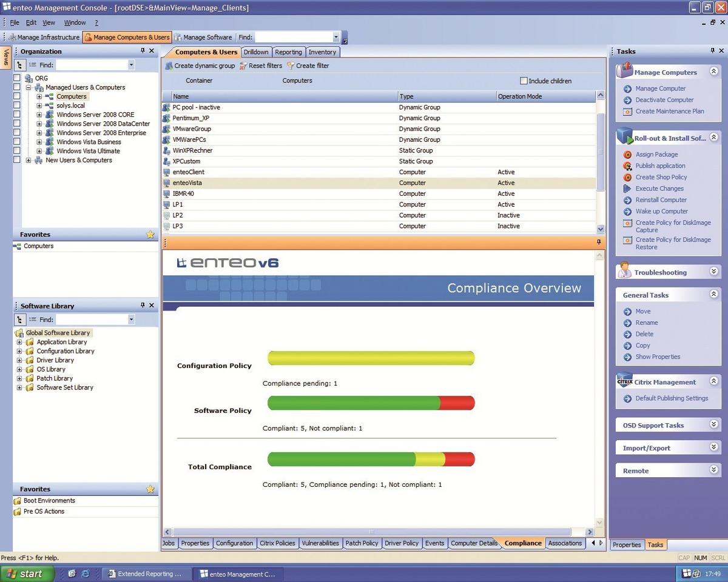The height and width of the screenshot is (582, 728).
Task: Click the Internet Explorer quick launch icon
Action: 86,574
